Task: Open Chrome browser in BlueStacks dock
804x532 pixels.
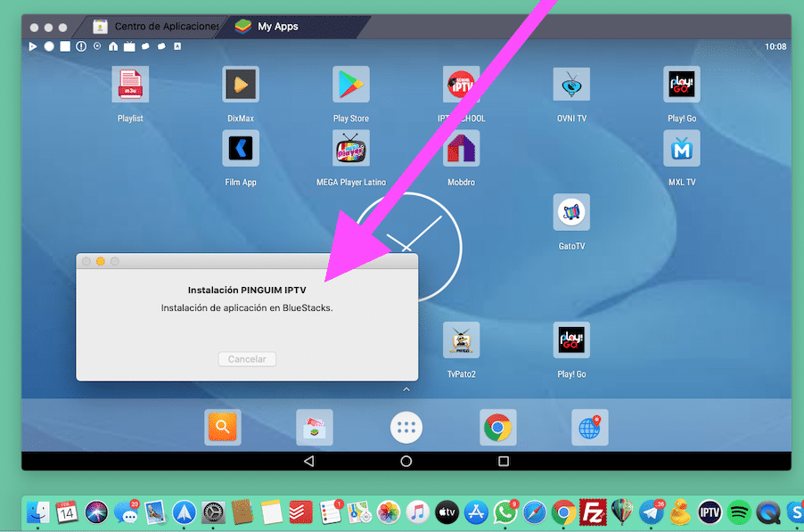Action: coord(497,428)
